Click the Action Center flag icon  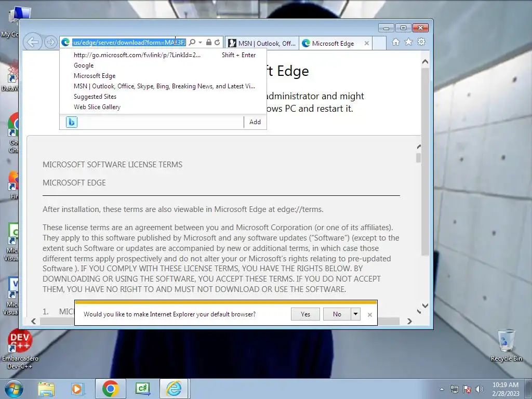tap(467, 389)
